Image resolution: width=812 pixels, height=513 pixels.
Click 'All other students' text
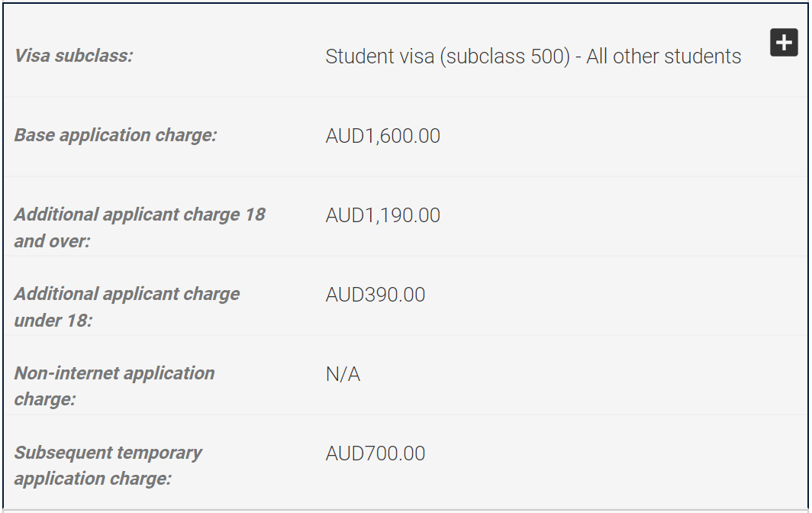(x=664, y=56)
